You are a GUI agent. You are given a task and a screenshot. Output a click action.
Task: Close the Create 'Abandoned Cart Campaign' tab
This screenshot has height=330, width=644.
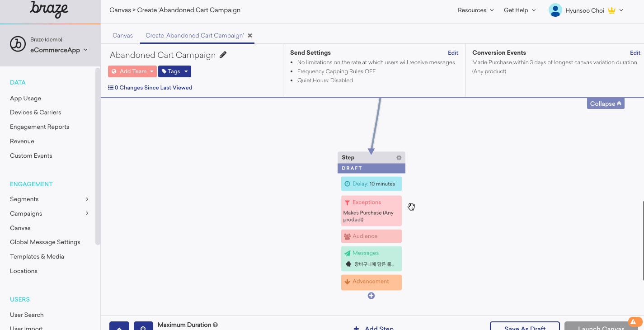[250, 35]
